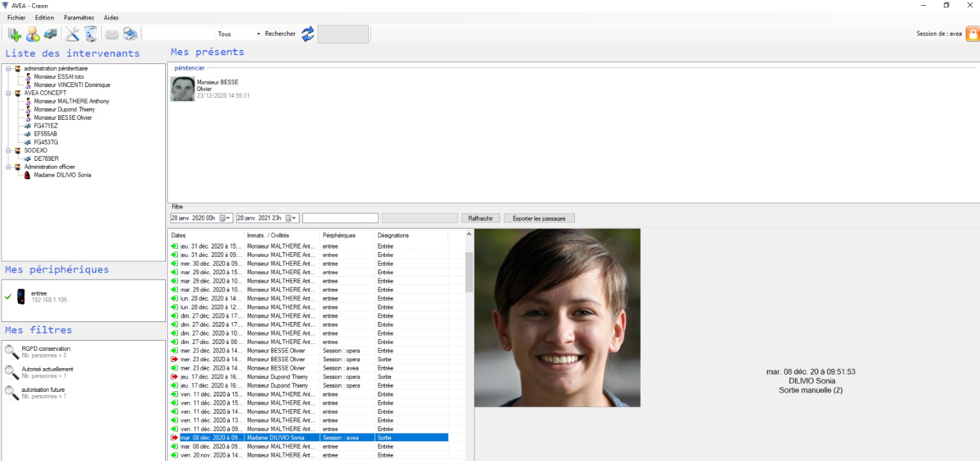Select Monsieur MALTHERE Anthony in the tree
Image resolution: width=980 pixels, height=461 pixels.
click(71, 101)
